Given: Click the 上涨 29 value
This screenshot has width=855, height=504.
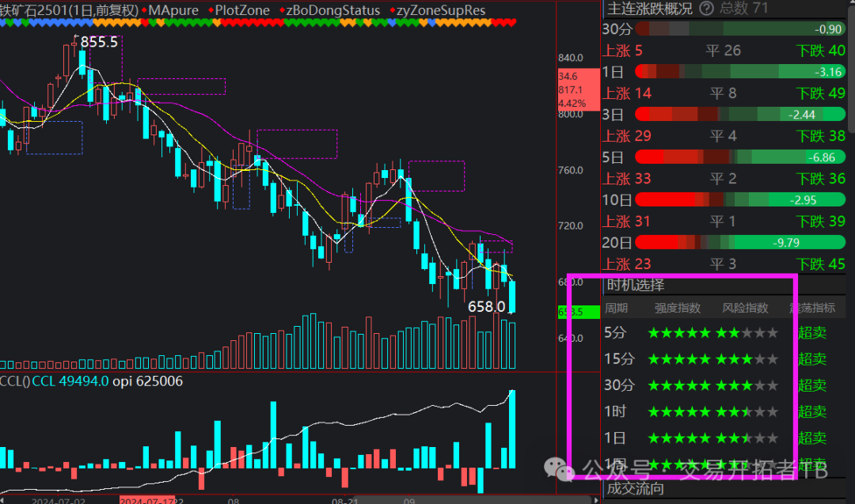Looking at the screenshot, I should (x=627, y=135).
